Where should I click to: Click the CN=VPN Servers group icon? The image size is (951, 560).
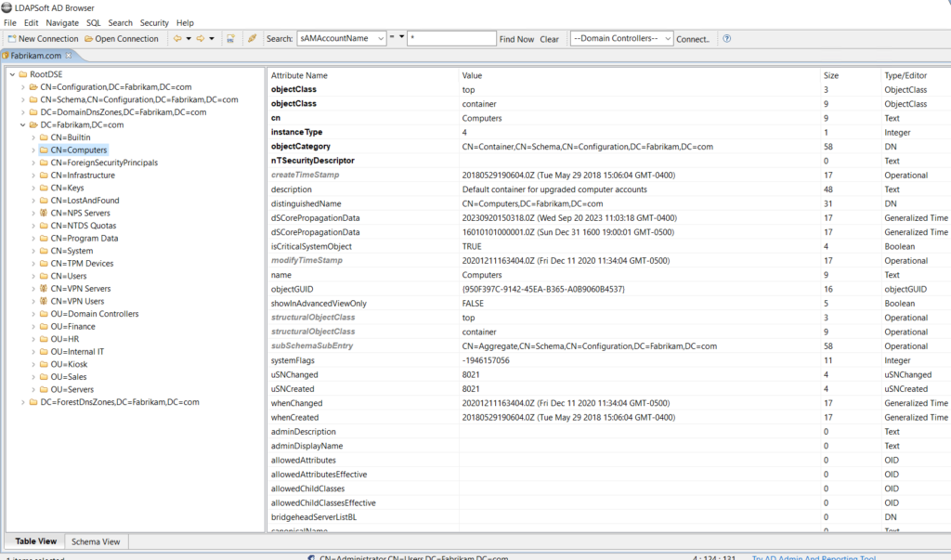click(x=44, y=288)
